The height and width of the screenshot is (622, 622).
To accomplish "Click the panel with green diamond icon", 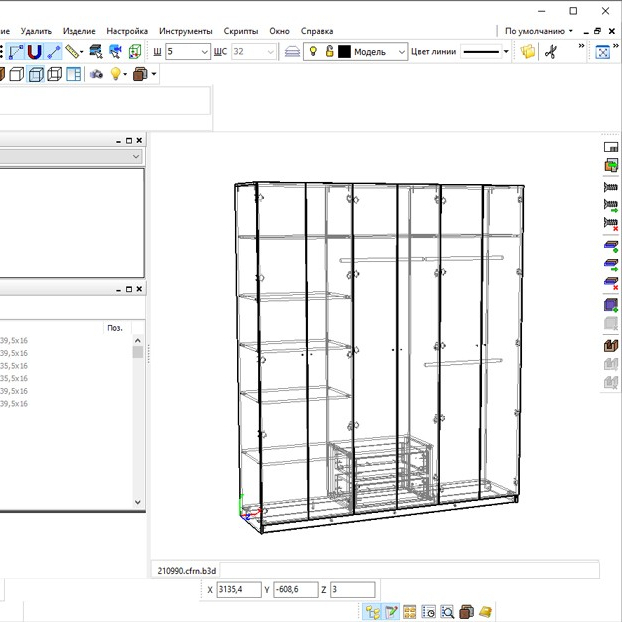I will [x=610, y=247].
